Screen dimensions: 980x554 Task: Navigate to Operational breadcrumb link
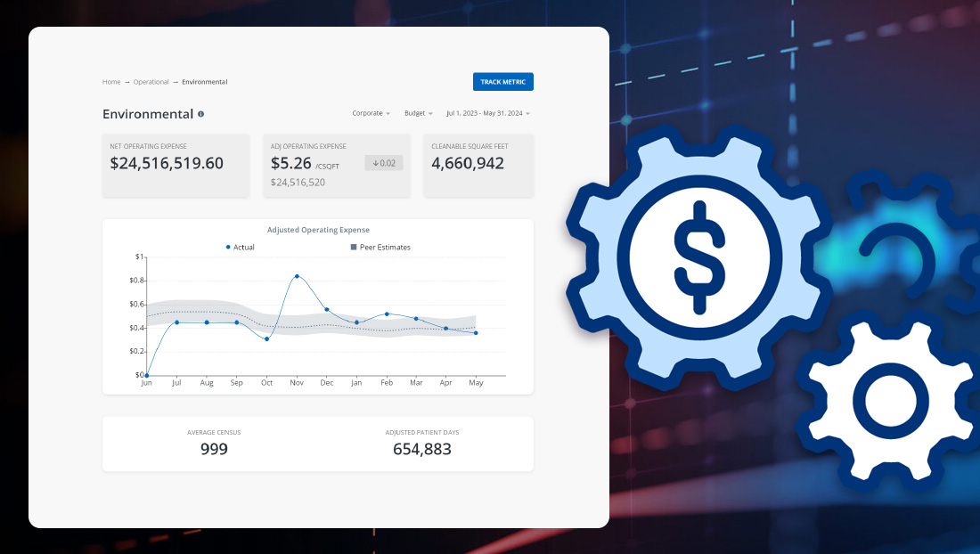151,82
